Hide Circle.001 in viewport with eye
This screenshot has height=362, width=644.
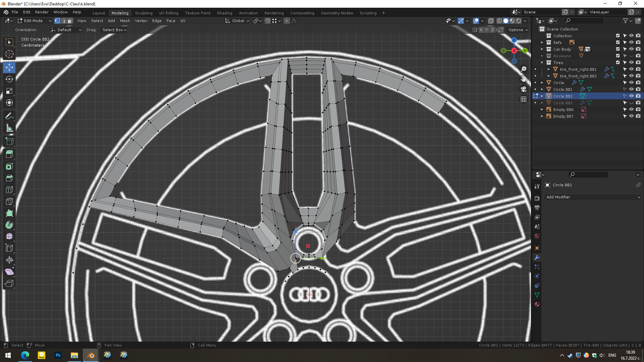click(x=631, y=89)
